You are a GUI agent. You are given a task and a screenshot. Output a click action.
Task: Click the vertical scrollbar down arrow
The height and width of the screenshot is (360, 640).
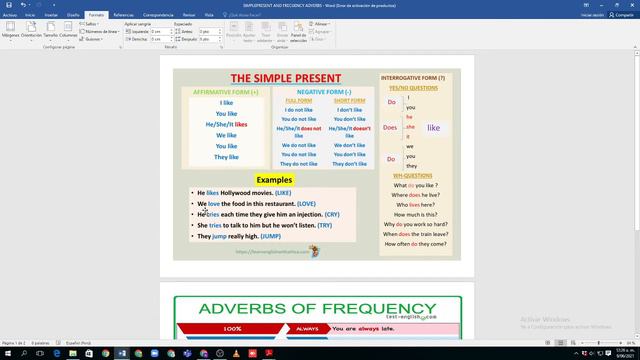[636, 337]
